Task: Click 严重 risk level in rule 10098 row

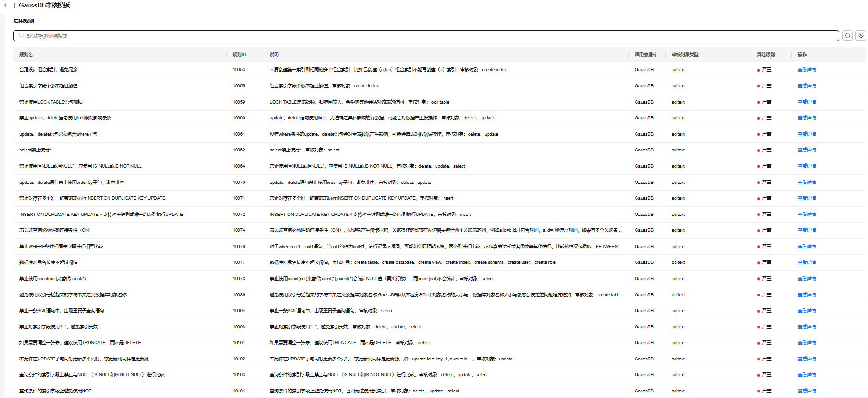Action: (766, 327)
